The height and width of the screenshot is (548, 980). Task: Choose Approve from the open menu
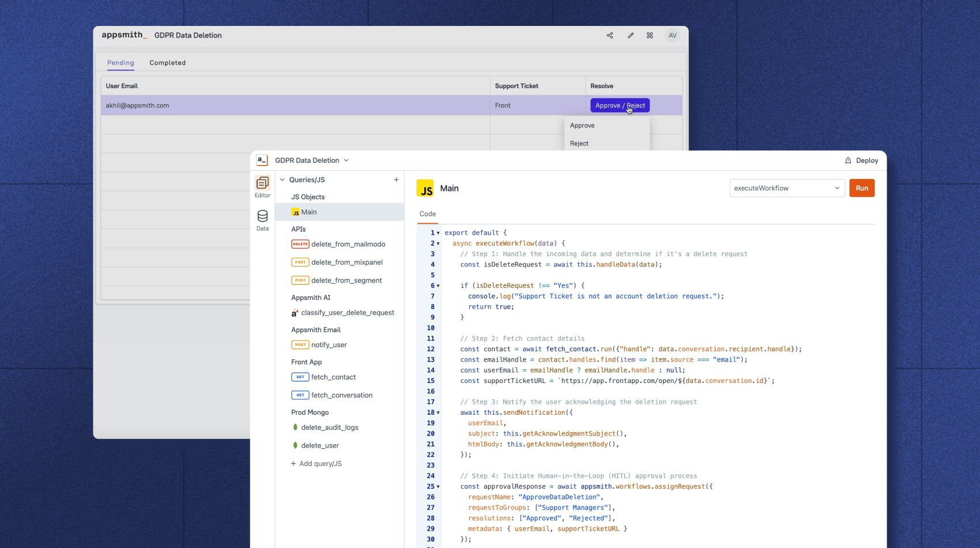coord(582,125)
